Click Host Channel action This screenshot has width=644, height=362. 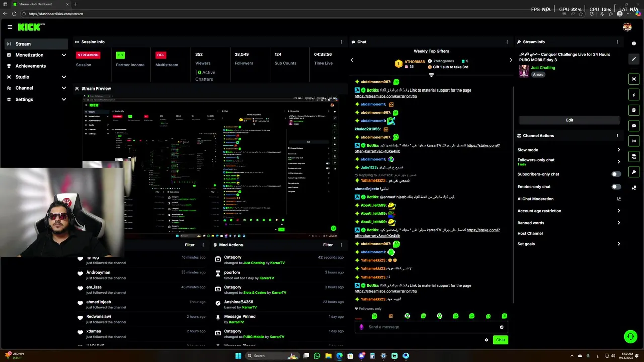(x=530, y=233)
